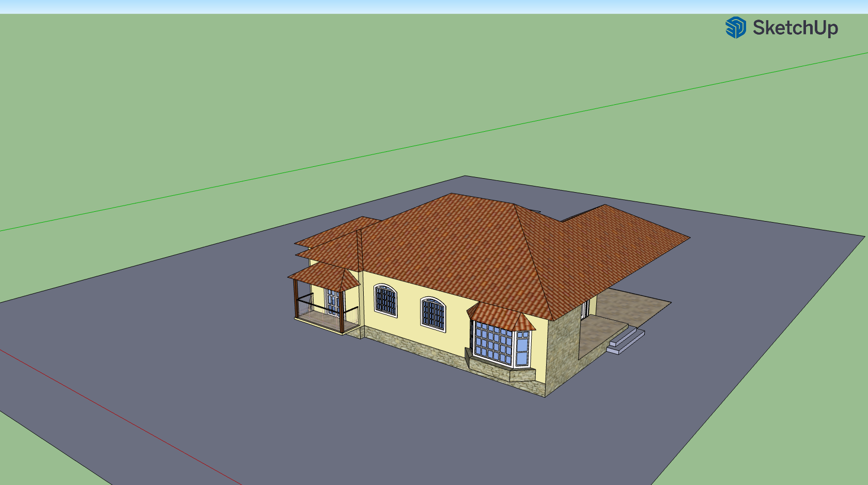
Task: Select the right arched window on yellow wall
Action: [432, 314]
